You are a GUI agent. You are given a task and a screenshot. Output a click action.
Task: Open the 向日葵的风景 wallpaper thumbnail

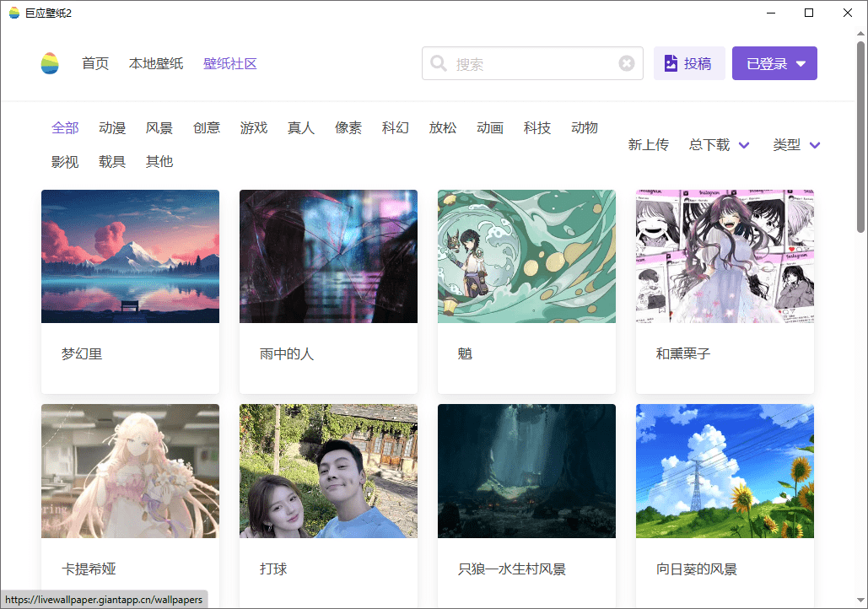tap(725, 471)
